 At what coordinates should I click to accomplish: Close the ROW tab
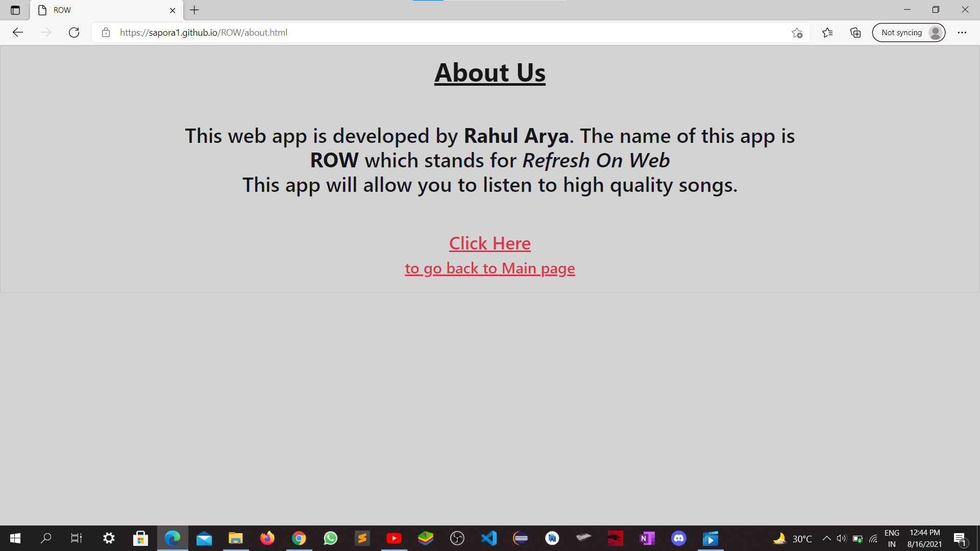(173, 10)
